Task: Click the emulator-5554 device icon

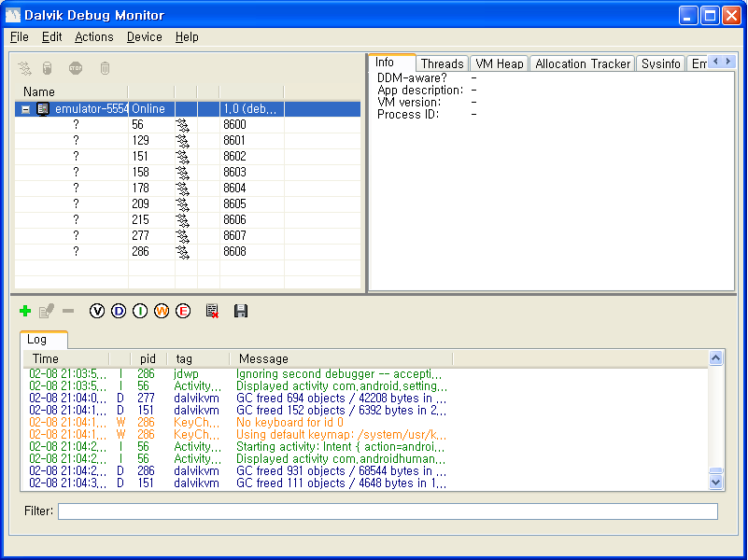Action: pos(43,109)
